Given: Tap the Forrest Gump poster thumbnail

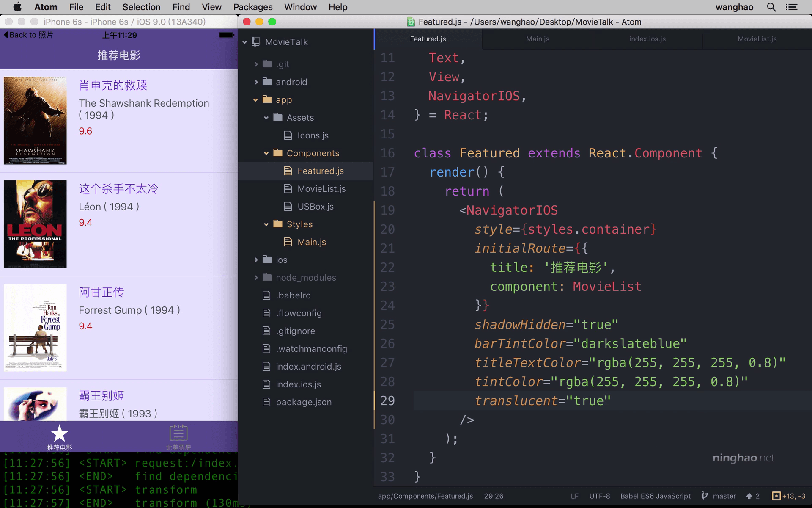Looking at the screenshot, I should [x=35, y=328].
